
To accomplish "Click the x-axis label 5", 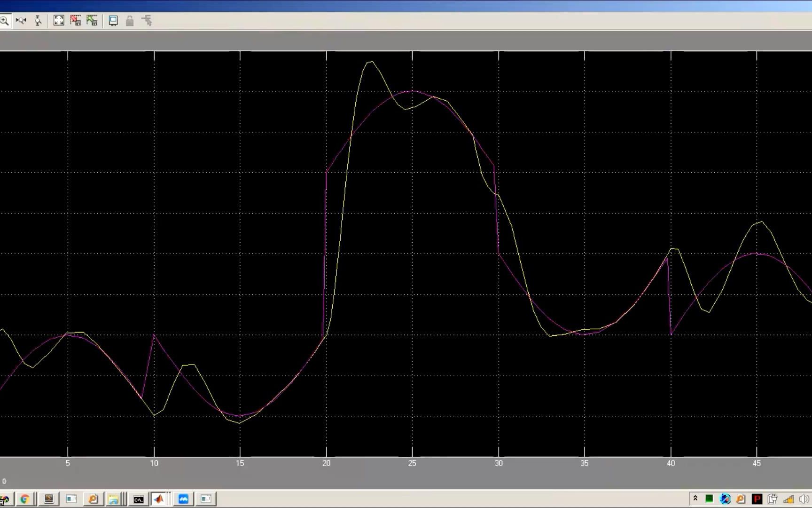I will point(68,463).
